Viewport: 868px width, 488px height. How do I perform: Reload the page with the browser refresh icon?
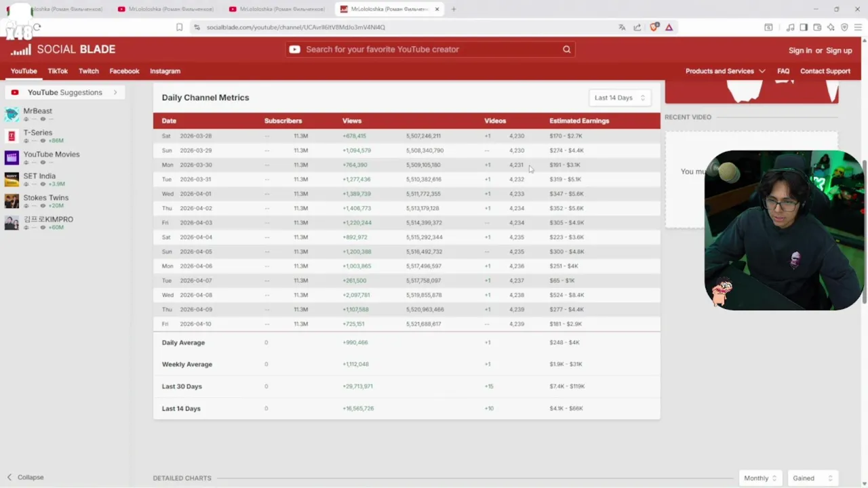(x=37, y=27)
